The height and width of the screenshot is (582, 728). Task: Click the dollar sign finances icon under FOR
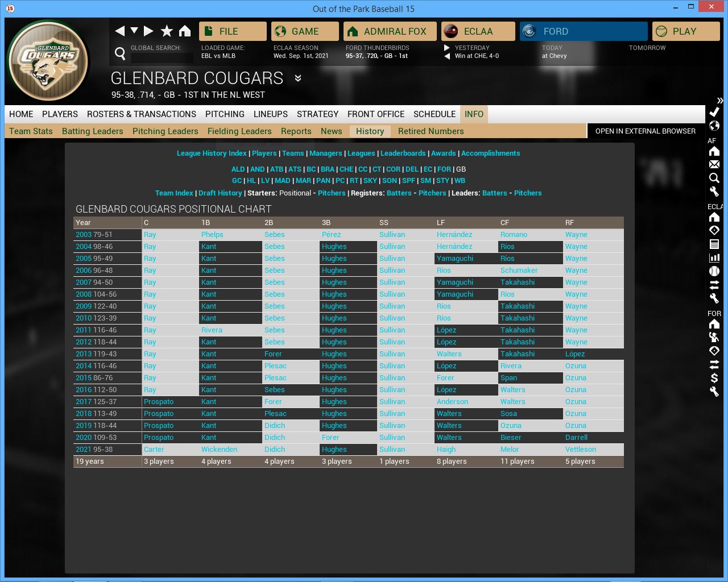[714, 378]
